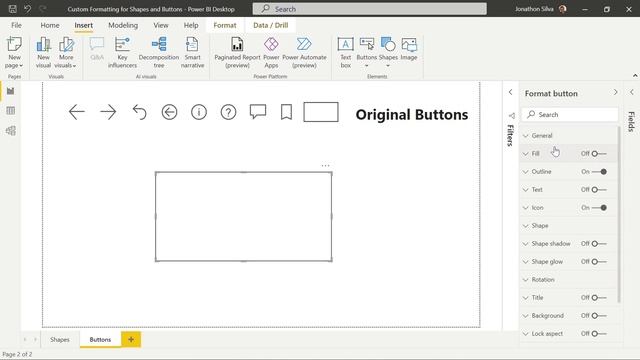Screen dimensions: 640x360
Task: Expand the Outline section chevron
Action: (x=526, y=172)
